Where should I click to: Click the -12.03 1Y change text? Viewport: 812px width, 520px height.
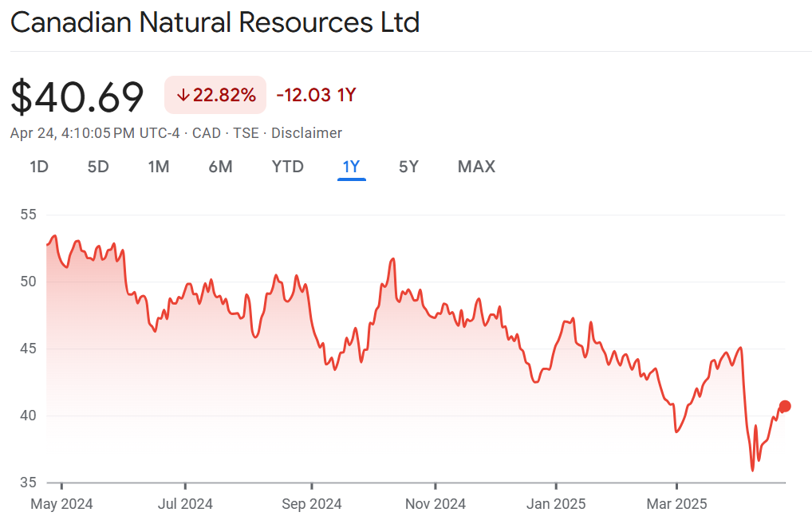316,96
